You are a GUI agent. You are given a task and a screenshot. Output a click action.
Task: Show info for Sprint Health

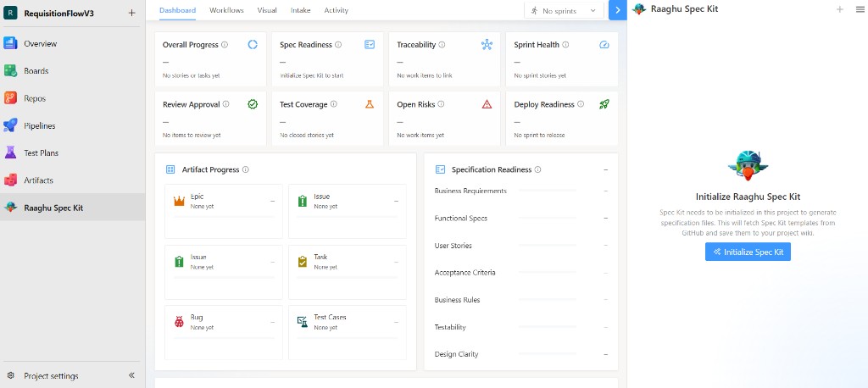565,45
